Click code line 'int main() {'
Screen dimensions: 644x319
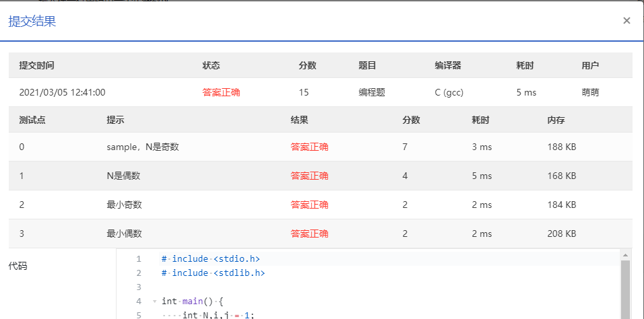point(192,302)
